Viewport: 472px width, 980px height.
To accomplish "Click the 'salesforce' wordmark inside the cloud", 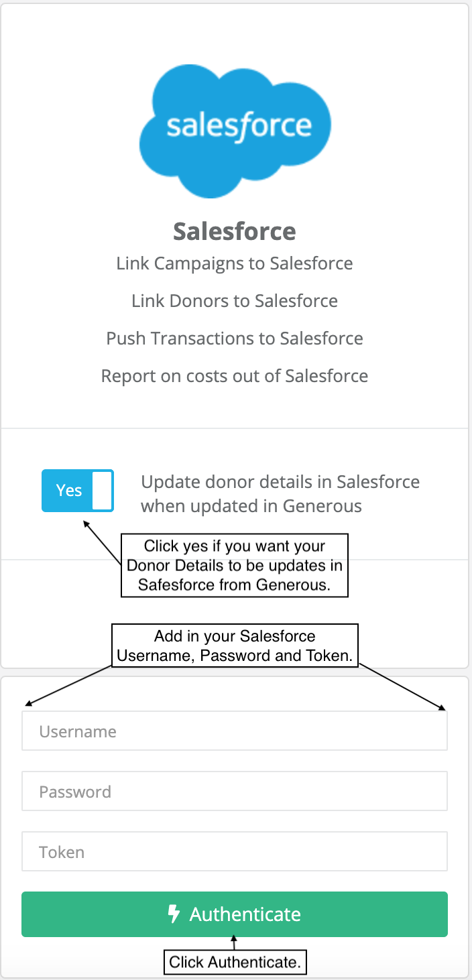I will pyautogui.click(x=239, y=127).
